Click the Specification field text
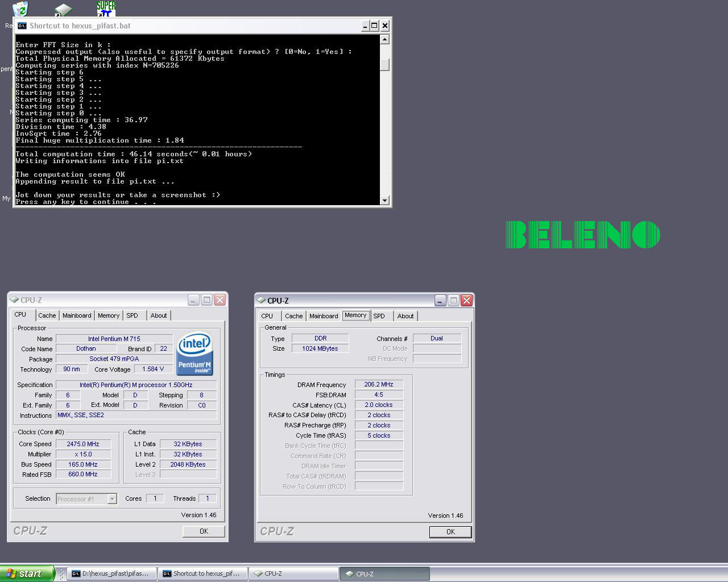The width and height of the screenshot is (728, 582). (136, 385)
